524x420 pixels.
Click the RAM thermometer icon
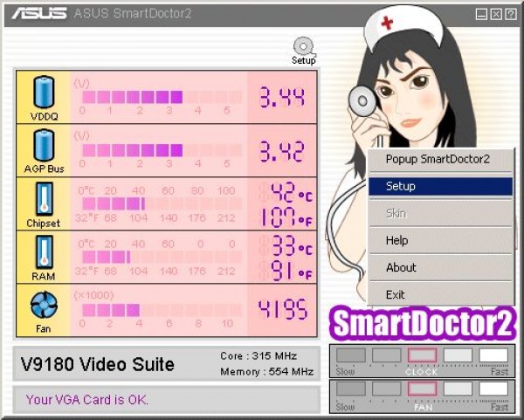click(x=44, y=252)
